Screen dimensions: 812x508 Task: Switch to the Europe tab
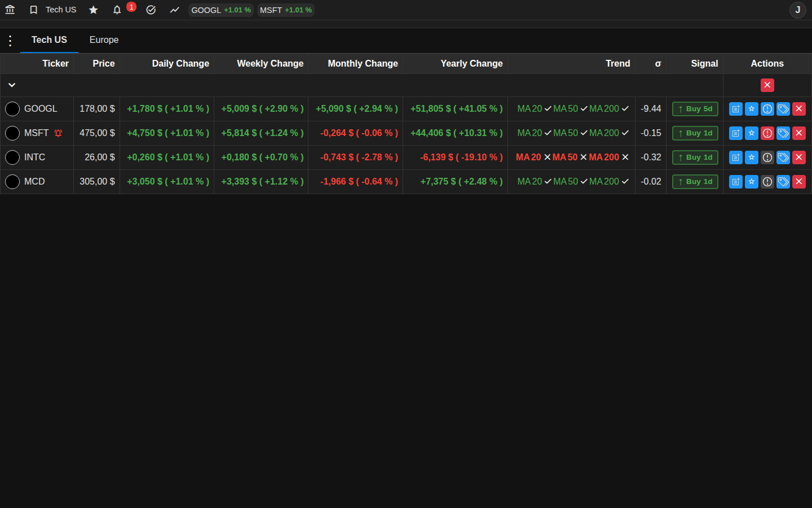(x=104, y=40)
